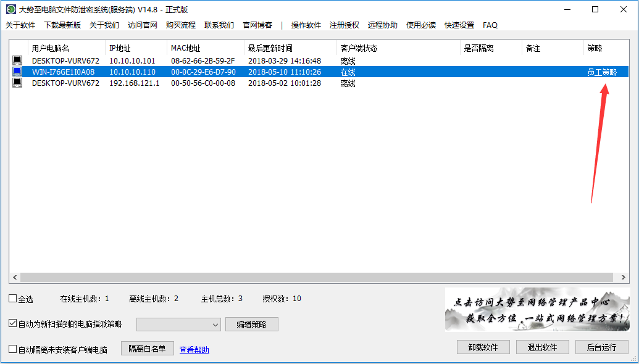The height and width of the screenshot is (364, 639).
Task: Open the policy assignment dropdown
Action: pyautogui.click(x=178, y=325)
